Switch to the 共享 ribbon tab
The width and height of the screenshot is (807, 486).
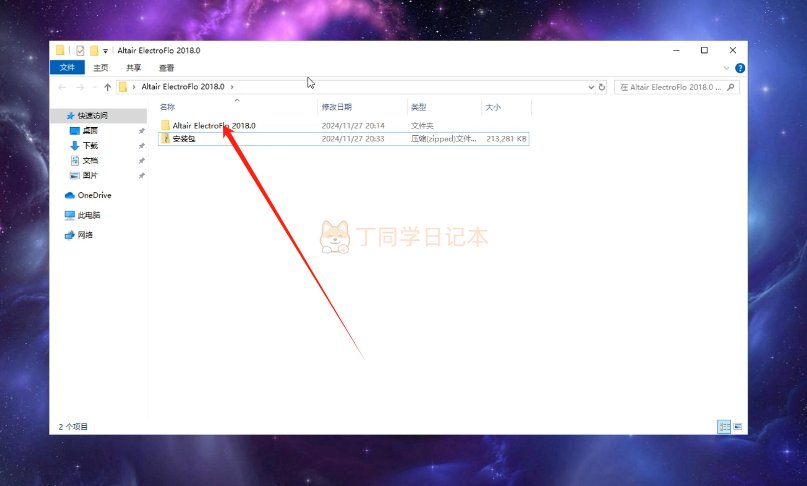click(133, 67)
